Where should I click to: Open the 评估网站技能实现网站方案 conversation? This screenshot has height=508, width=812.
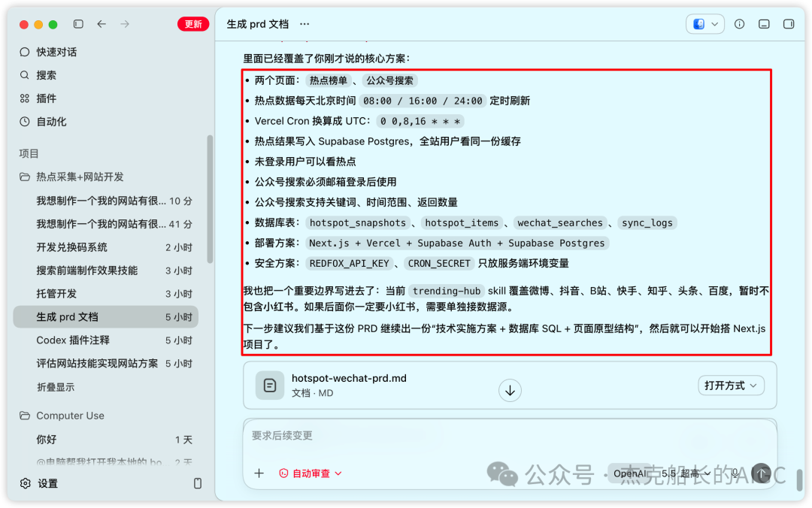pyautogui.click(x=106, y=364)
